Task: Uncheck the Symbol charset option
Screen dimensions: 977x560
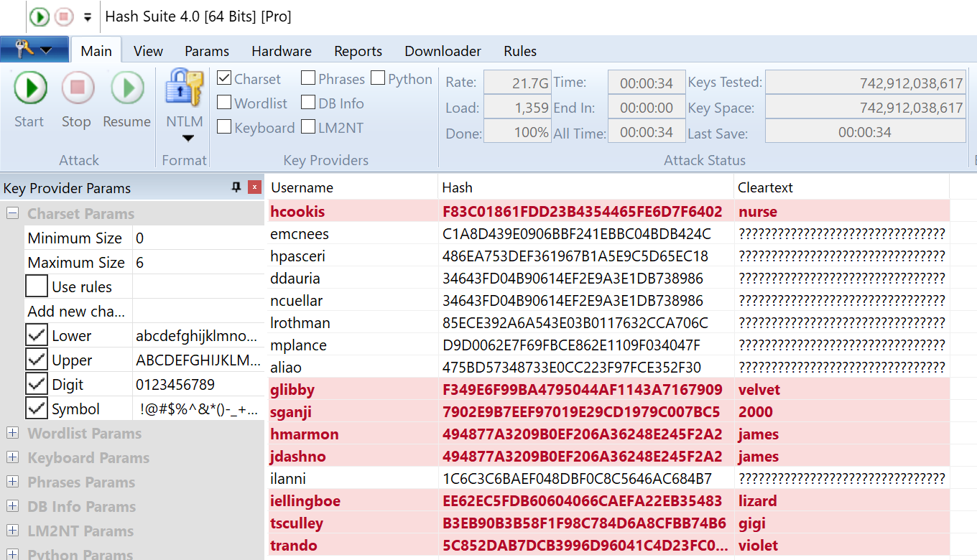Action: (x=36, y=408)
